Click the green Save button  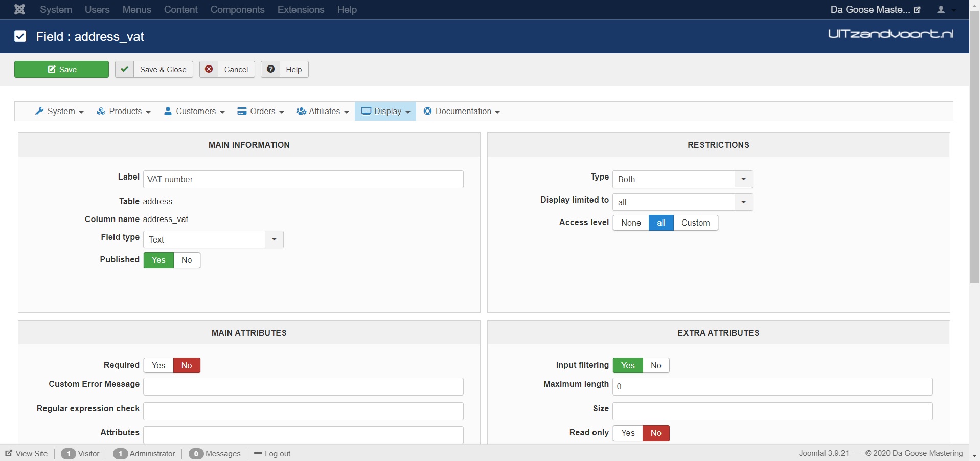coord(61,69)
